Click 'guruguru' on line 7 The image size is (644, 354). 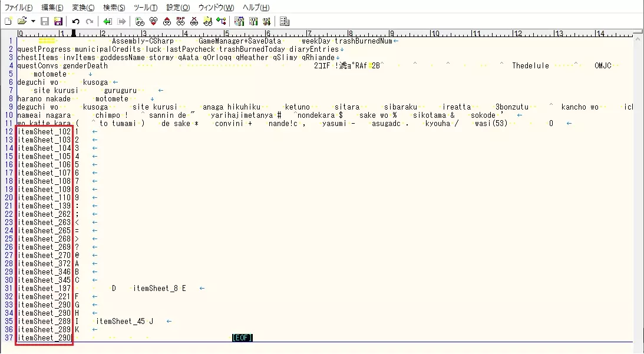120,90
